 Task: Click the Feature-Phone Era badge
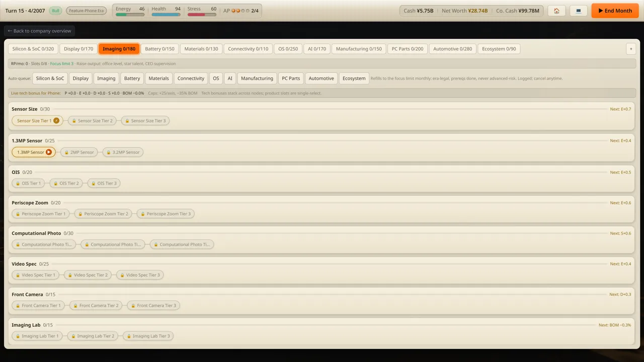coord(86,11)
